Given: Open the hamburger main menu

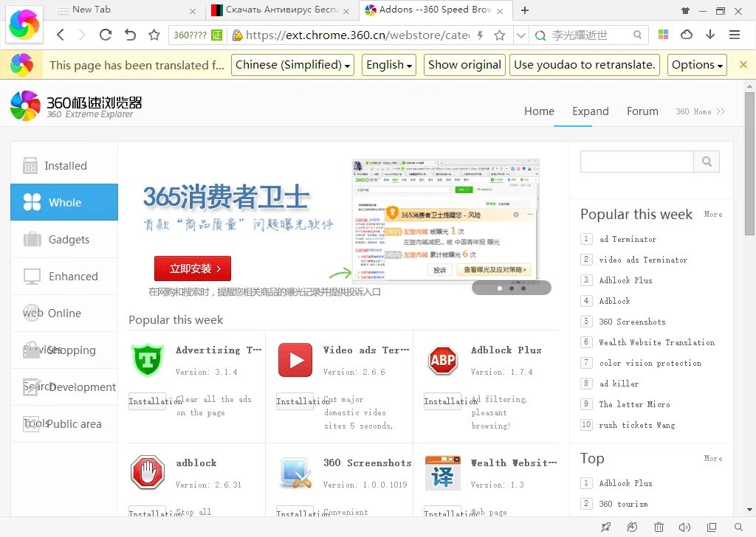Looking at the screenshot, I should (735, 35).
